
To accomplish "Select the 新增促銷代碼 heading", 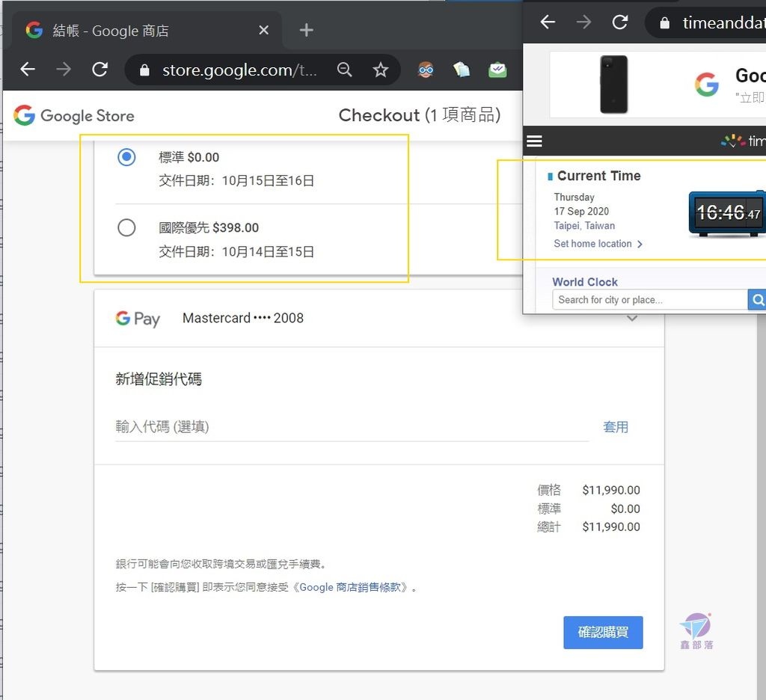I will 159,379.
